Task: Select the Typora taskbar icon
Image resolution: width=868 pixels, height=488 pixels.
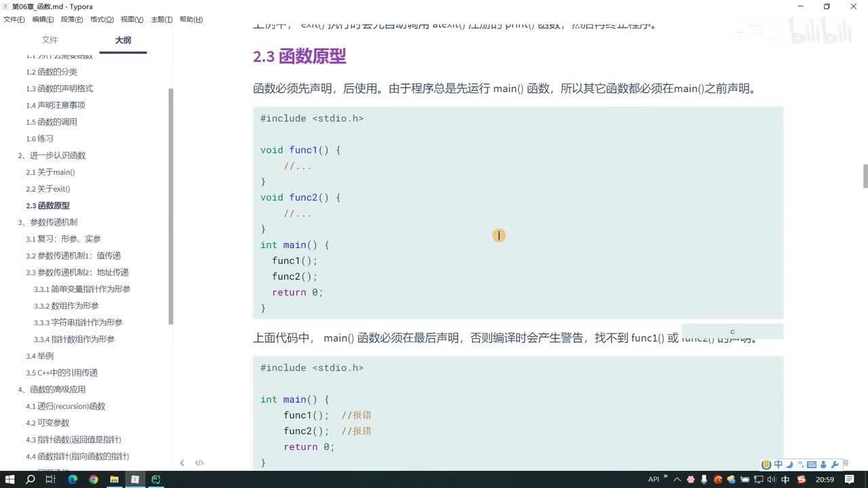Action: coord(135,479)
